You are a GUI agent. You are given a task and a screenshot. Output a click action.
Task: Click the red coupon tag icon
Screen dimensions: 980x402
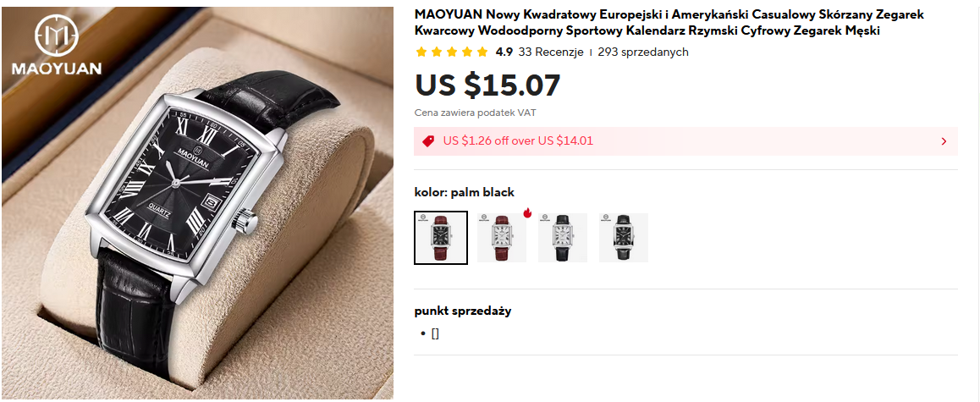click(428, 141)
